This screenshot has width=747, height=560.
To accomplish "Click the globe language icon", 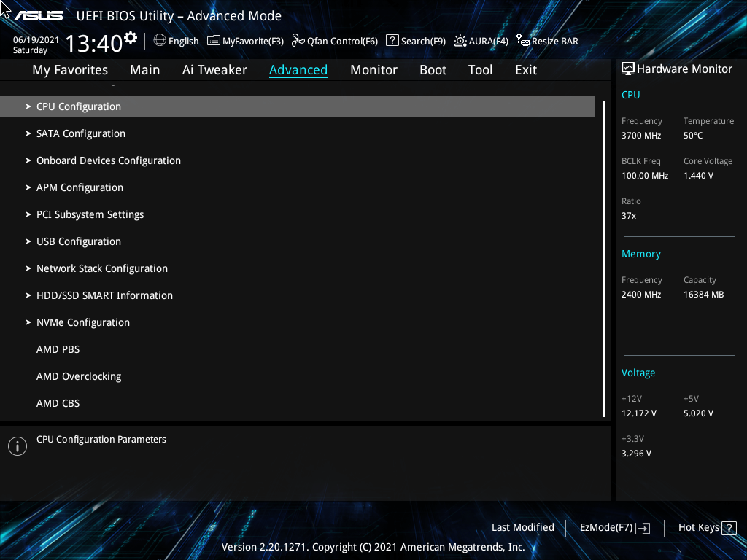I will [x=160, y=41].
